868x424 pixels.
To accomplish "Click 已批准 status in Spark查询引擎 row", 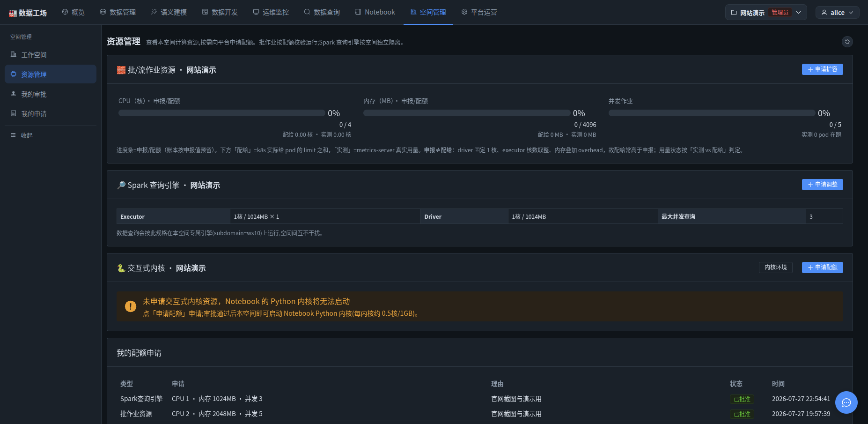I will coord(742,399).
